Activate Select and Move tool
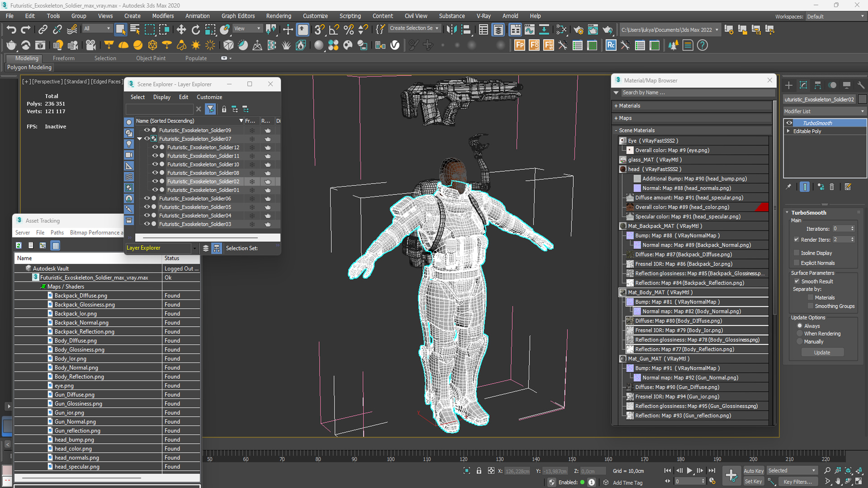This screenshot has width=868, height=488. tap(181, 30)
